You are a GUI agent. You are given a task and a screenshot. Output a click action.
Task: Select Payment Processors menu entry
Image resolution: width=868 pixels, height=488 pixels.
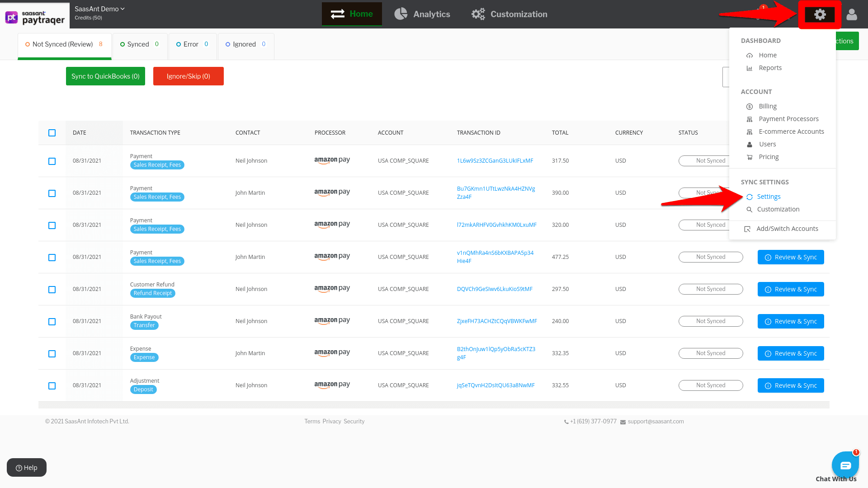click(788, 119)
